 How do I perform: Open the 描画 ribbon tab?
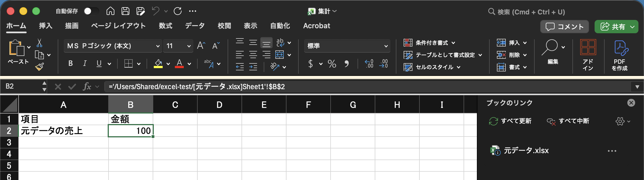point(72,26)
